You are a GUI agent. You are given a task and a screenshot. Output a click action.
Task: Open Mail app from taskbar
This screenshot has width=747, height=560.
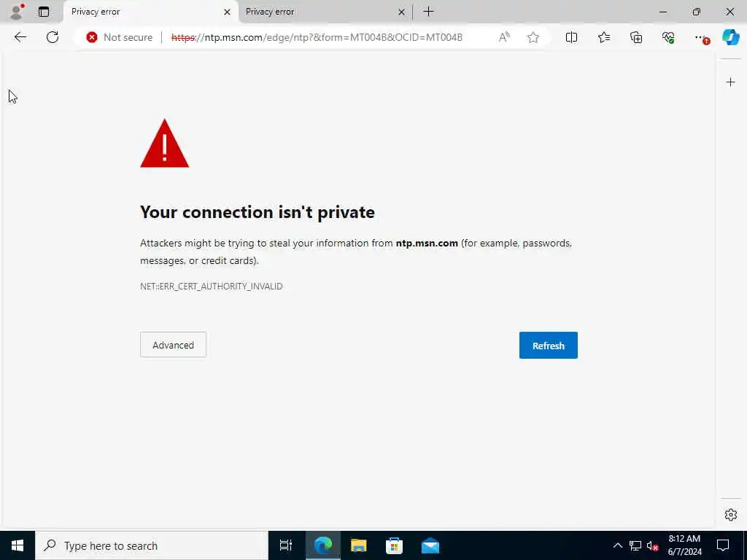pos(430,545)
